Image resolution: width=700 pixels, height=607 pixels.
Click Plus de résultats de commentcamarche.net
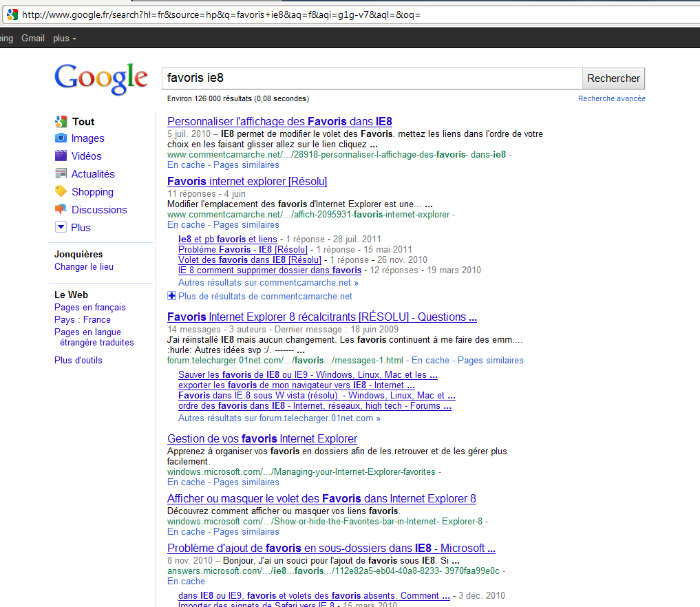pyautogui.click(x=265, y=297)
